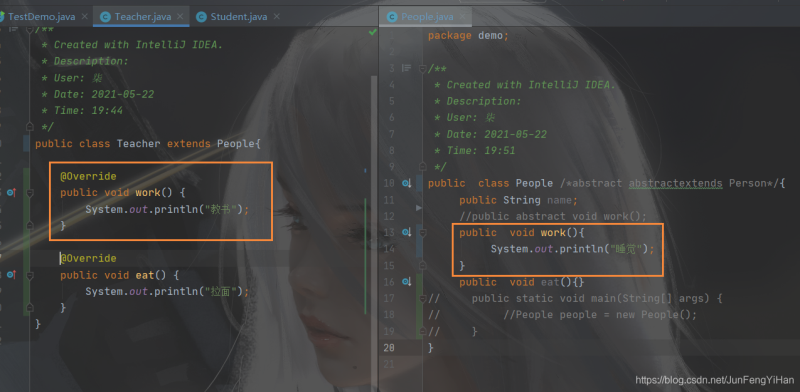Viewport: 800px width, 392px height.
Task: Click the overridden icon on People class line 10
Action: click(407, 183)
